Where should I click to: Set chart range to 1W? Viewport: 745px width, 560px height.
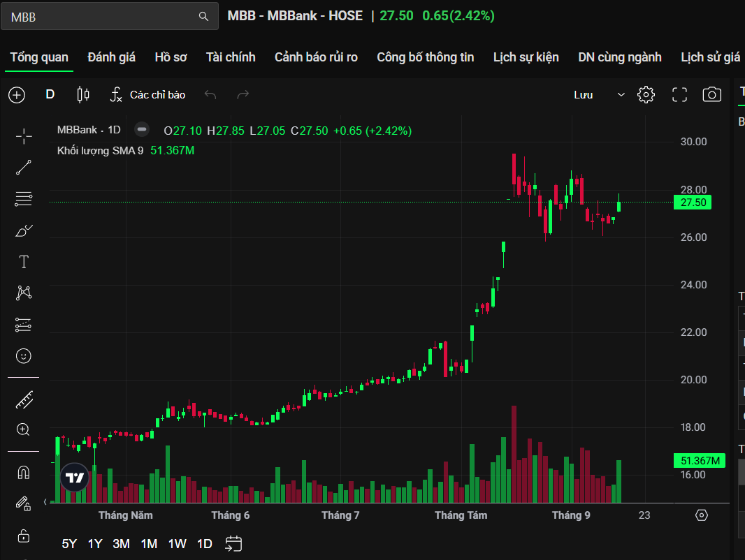[178, 544]
